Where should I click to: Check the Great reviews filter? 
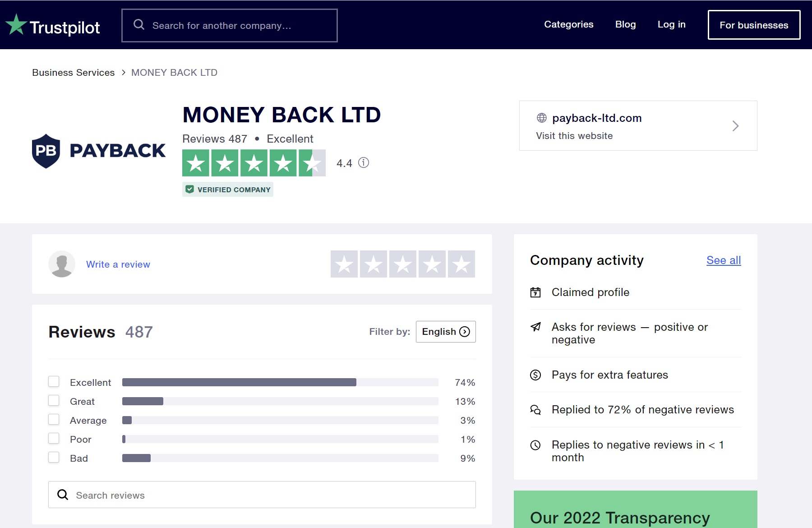pyautogui.click(x=54, y=401)
